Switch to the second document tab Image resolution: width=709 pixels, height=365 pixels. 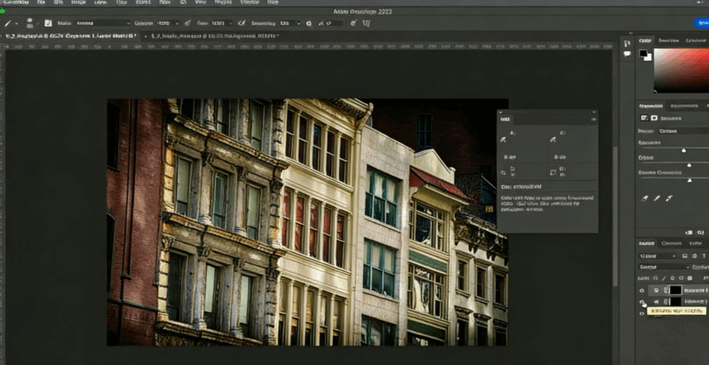213,35
